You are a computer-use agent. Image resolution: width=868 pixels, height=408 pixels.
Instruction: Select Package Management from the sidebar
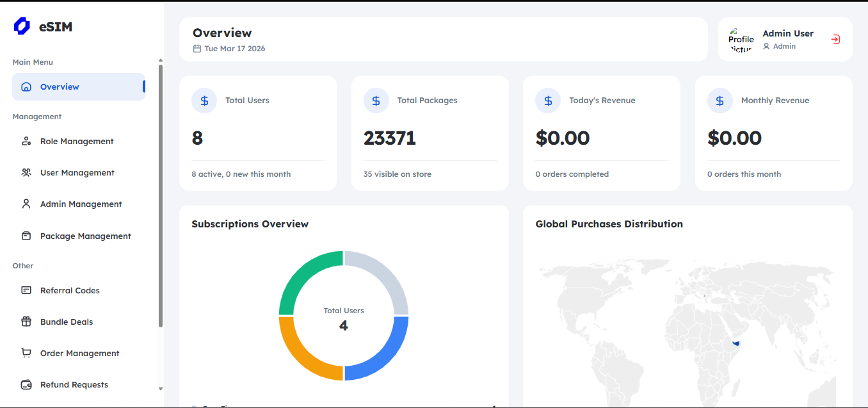point(85,236)
